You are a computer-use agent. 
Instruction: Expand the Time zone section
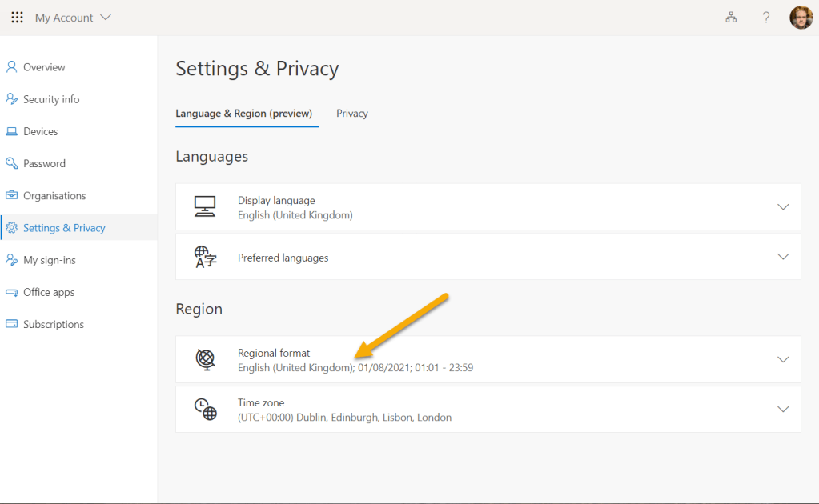(x=783, y=409)
